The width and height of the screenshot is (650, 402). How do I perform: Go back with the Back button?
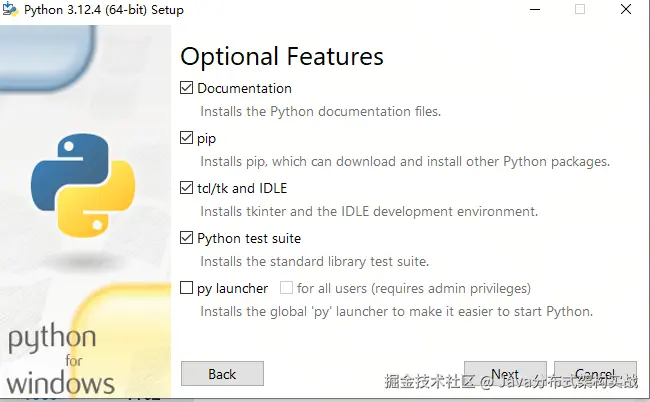[222, 374]
